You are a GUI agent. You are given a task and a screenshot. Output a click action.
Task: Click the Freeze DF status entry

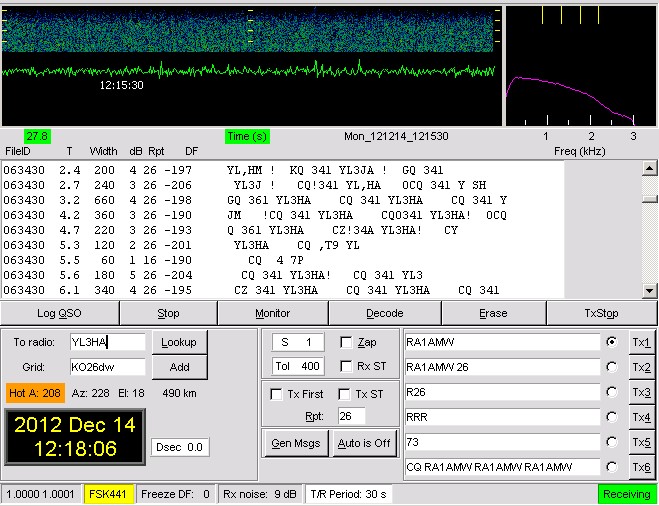point(175,494)
